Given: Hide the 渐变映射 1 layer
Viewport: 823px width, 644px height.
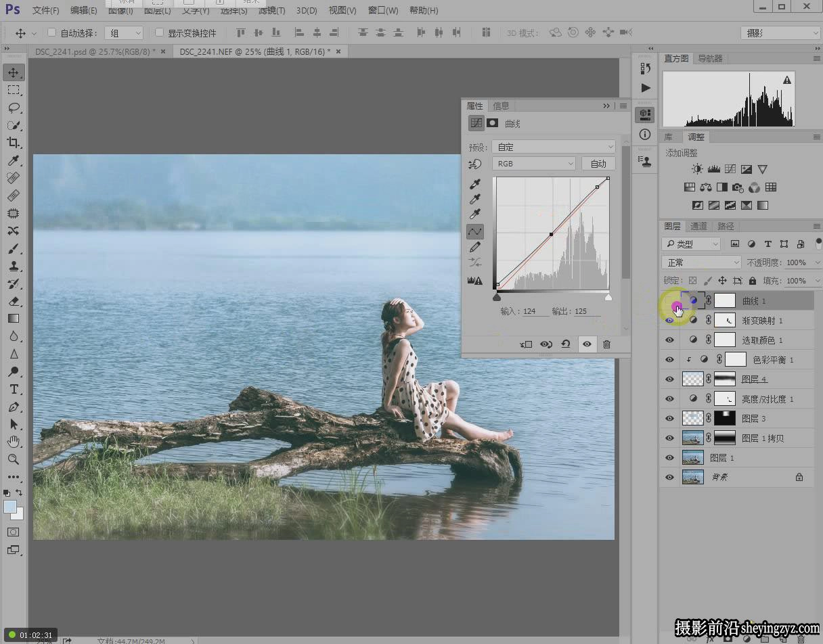Looking at the screenshot, I should [670, 321].
